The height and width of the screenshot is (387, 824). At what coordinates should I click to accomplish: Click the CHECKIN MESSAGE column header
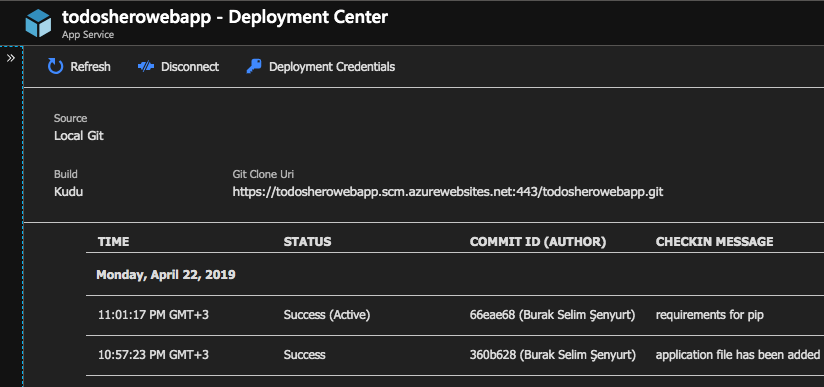[x=714, y=242]
